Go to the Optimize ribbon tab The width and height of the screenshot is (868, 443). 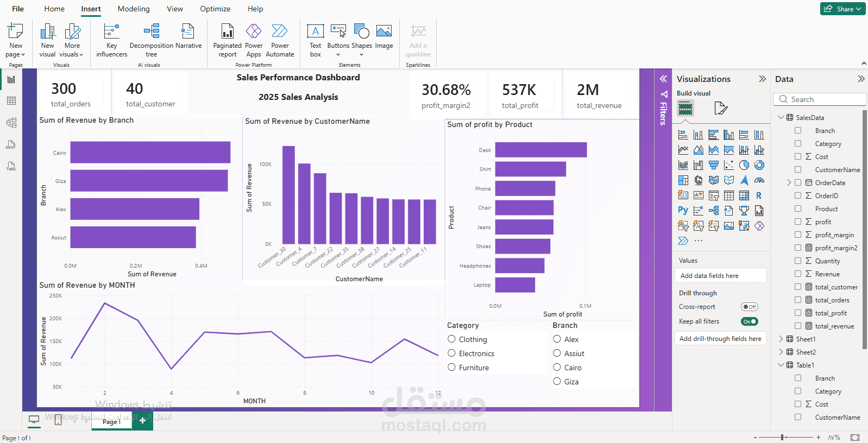point(215,9)
